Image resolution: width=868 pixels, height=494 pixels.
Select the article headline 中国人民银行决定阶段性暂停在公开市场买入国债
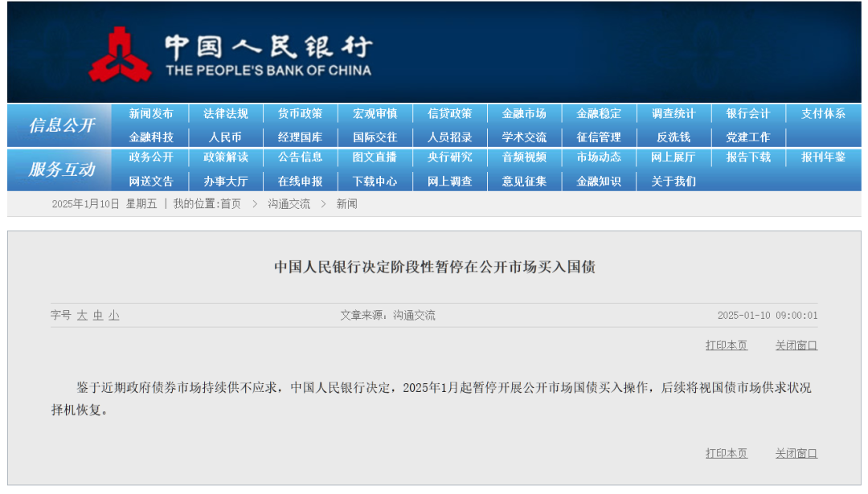[x=435, y=267]
